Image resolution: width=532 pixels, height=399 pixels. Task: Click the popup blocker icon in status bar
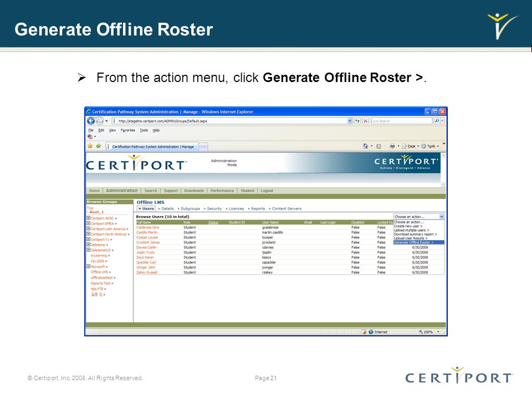(364, 332)
